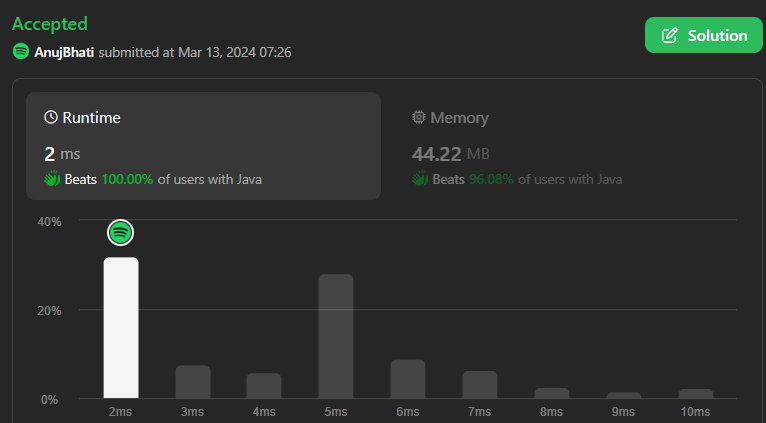Select the 10ms bar in the chart

696,394
